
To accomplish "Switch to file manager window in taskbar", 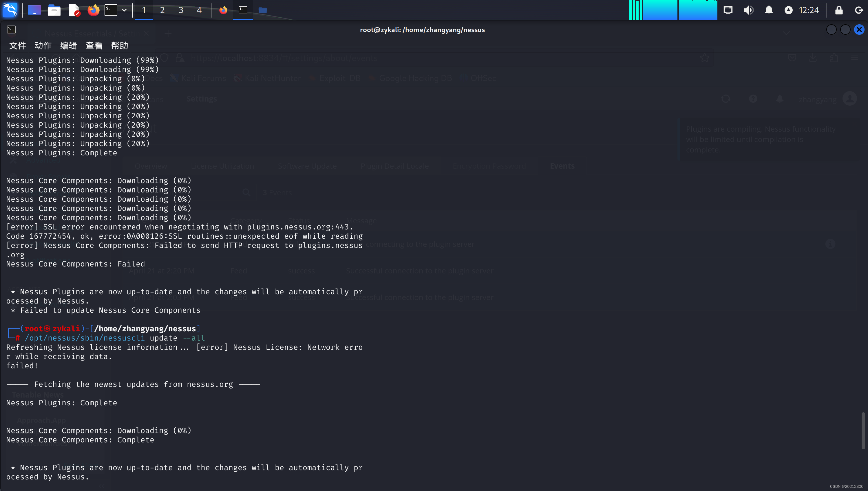I will coord(263,10).
